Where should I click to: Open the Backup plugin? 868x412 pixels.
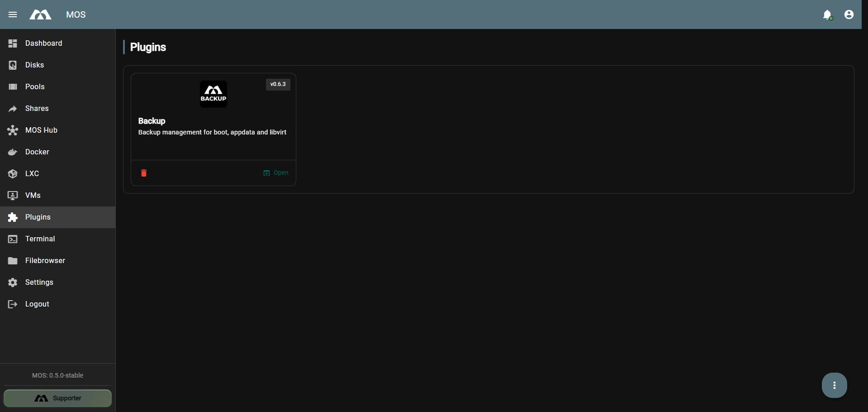coord(276,173)
